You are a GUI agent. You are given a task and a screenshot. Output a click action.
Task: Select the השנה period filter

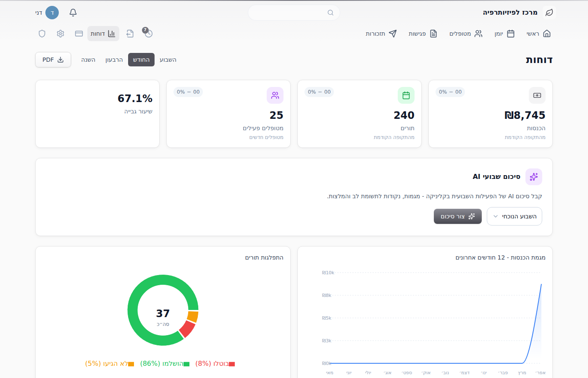(88, 60)
